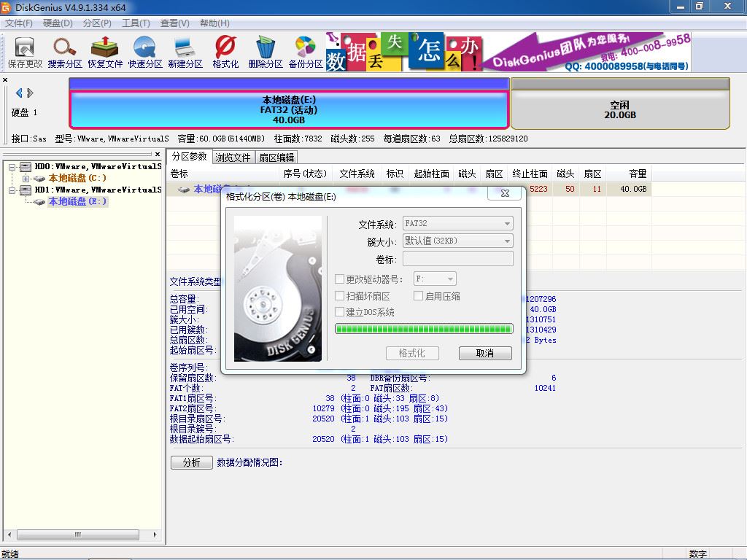Go to previous disk with left arrow
Image resolution: width=747 pixels, height=560 pixels.
pyautogui.click(x=19, y=93)
